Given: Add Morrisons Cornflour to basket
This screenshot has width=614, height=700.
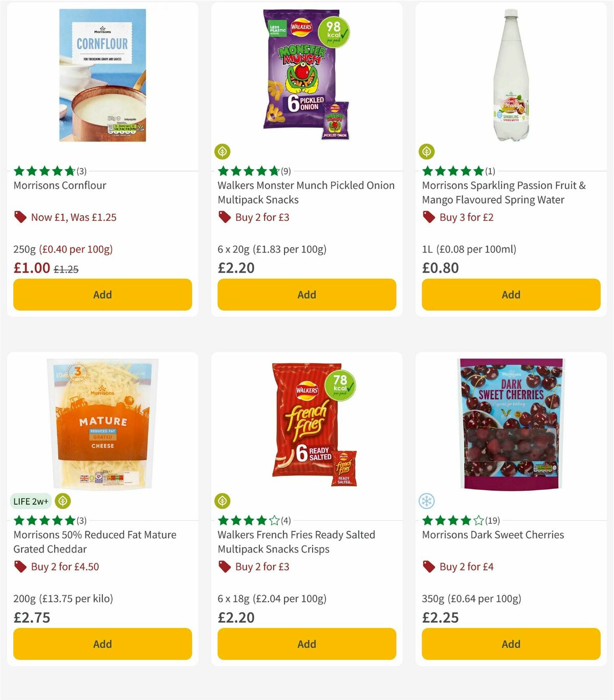Looking at the screenshot, I should click(102, 295).
